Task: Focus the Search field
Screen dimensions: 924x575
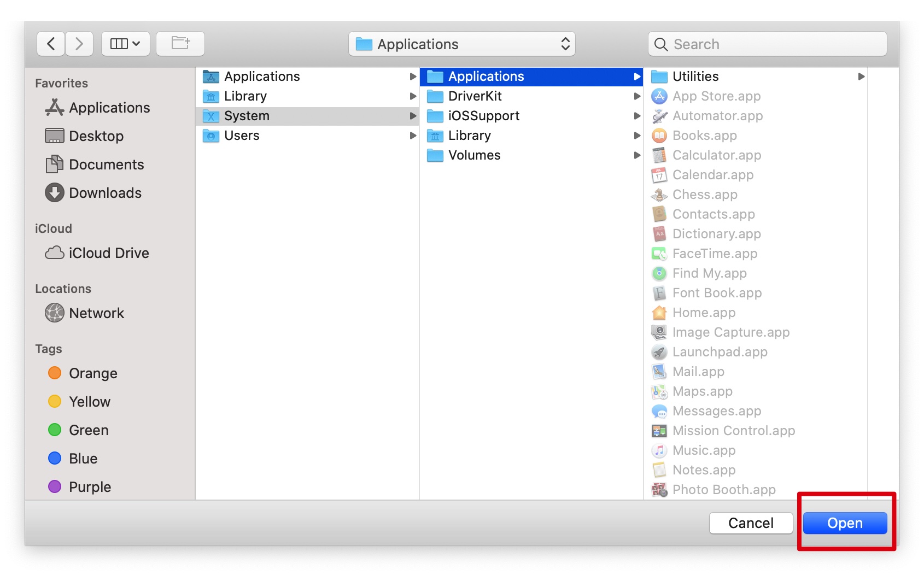Action: pyautogui.click(x=767, y=44)
